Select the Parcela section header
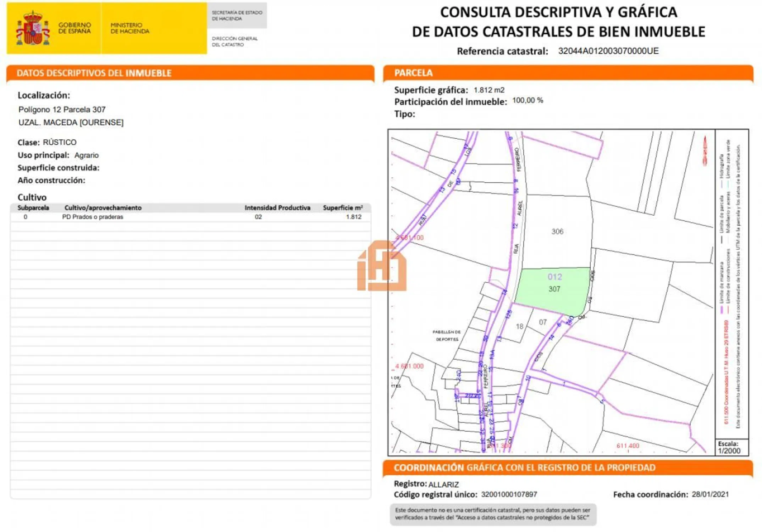762x532 pixels. pyautogui.click(x=413, y=73)
